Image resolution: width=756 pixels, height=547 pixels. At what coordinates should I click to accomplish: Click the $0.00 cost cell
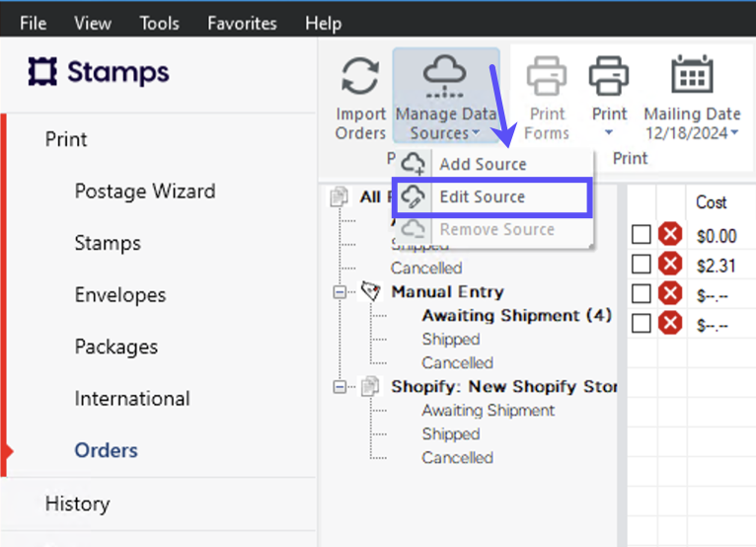point(717,236)
